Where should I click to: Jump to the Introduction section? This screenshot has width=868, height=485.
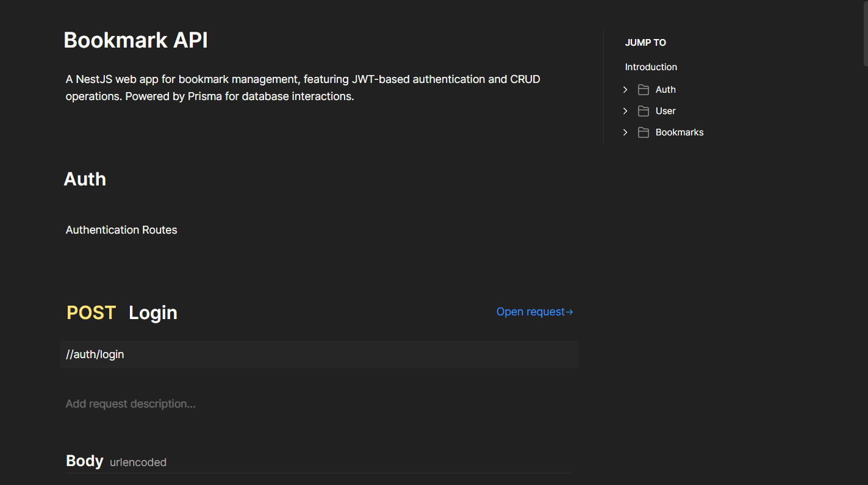[x=651, y=67]
